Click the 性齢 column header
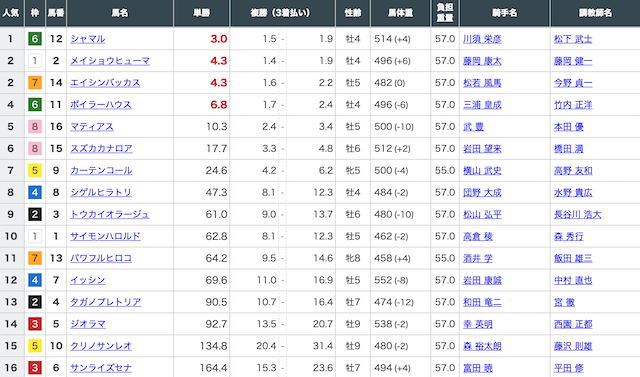640x377 pixels. [x=353, y=13]
